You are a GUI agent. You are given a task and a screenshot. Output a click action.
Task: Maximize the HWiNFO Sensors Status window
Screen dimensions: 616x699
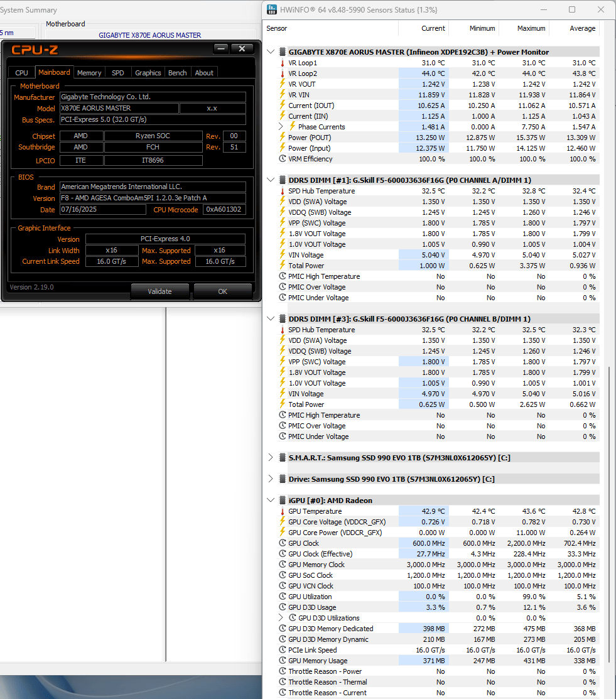[x=572, y=9]
